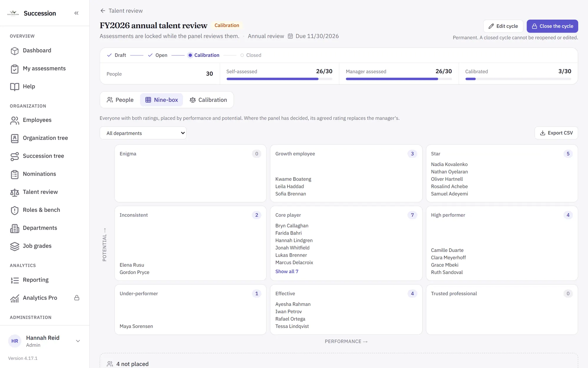The image size is (588, 368).
Task: Click the back arrow to Talent review
Action: 103,11
